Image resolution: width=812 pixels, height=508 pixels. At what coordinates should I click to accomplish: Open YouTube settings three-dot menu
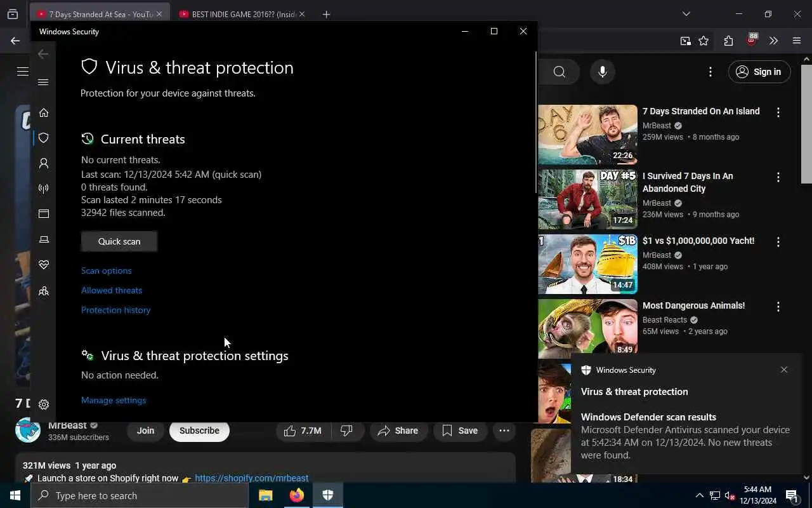click(x=710, y=72)
